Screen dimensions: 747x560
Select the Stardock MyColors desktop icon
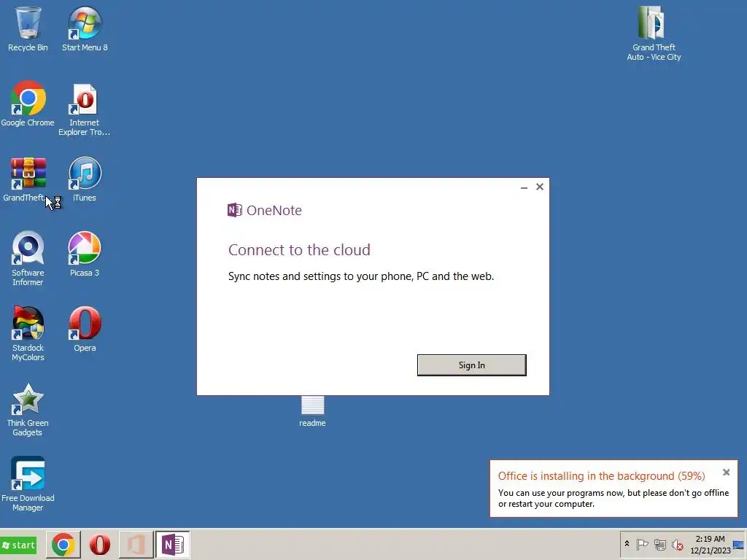click(28, 333)
